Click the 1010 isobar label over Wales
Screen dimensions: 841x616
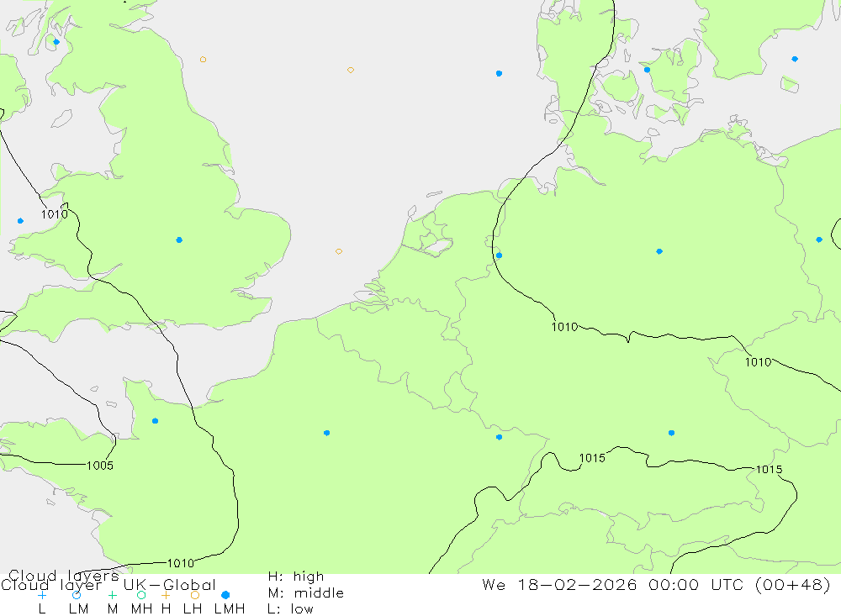click(x=55, y=214)
